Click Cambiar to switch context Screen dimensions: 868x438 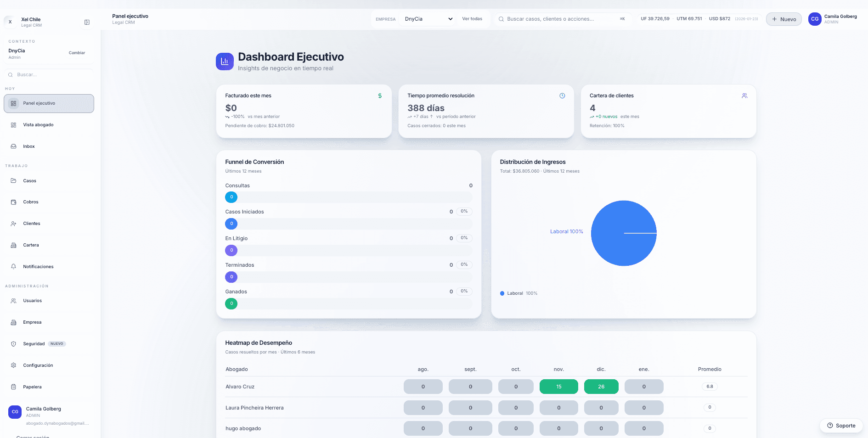click(77, 53)
